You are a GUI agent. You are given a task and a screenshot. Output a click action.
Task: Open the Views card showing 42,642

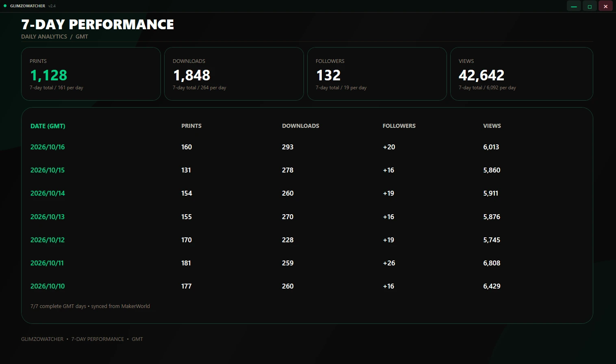tap(522, 74)
